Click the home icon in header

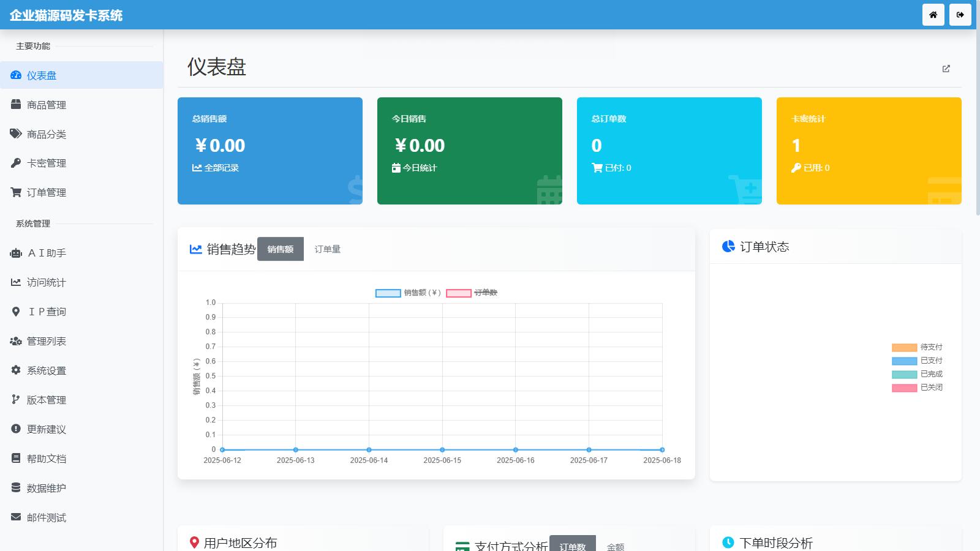pos(933,15)
